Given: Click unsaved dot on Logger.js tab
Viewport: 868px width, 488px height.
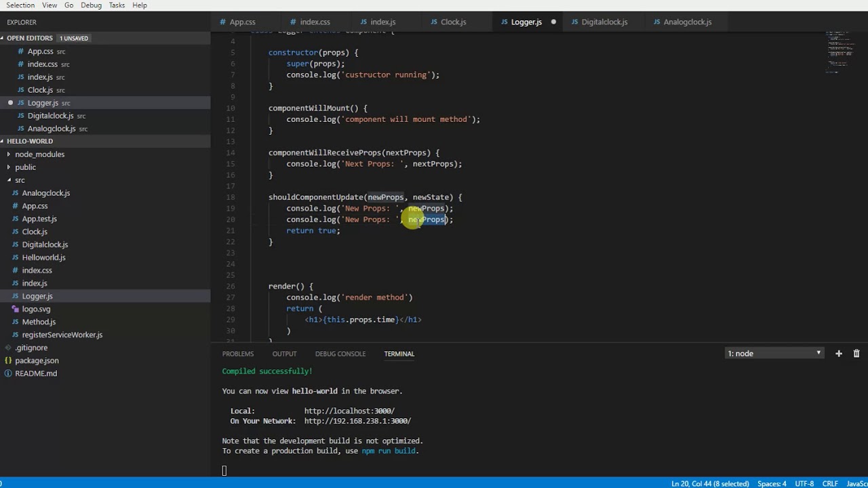Looking at the screenshot, I should pos(553,22).
